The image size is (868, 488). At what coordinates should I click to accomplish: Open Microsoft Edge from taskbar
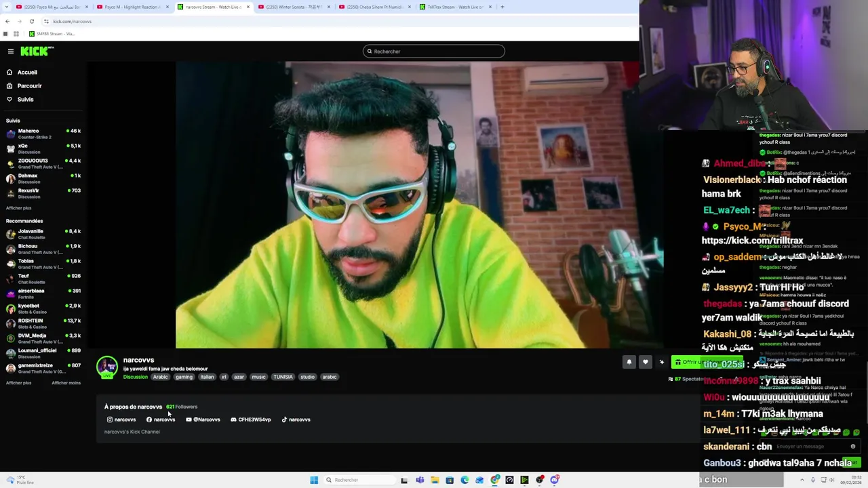click(465, 480)
